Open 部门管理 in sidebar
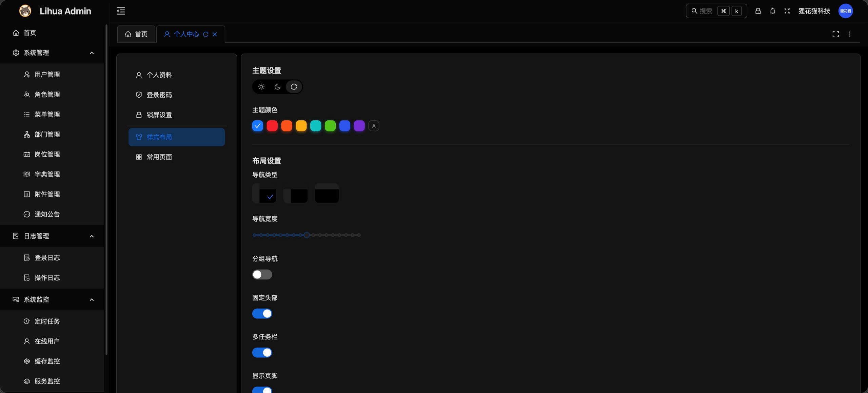868x393 pixels. 52,134
